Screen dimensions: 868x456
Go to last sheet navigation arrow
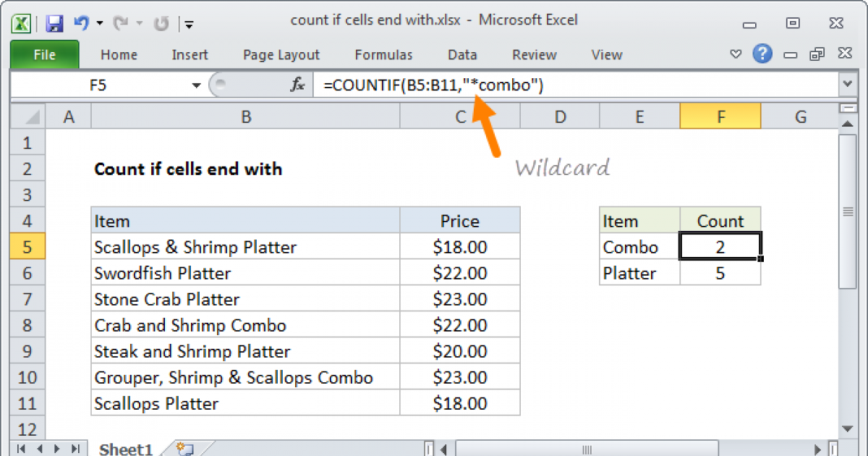[76, 449]
